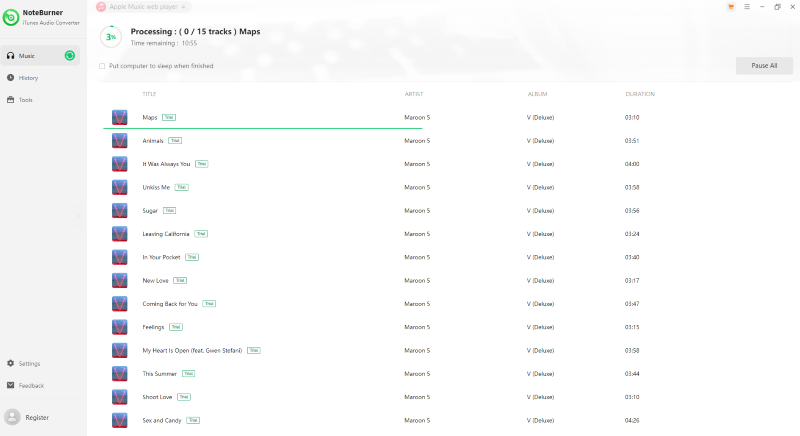Click the Trial badge next to Feelings
Screen dimensions: 800x436
(176, 327)
